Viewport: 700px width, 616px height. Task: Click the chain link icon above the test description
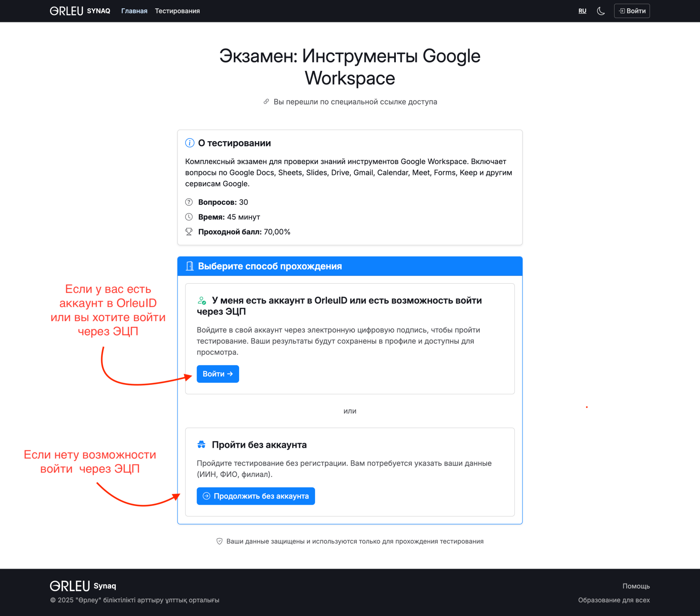[266, 101]
